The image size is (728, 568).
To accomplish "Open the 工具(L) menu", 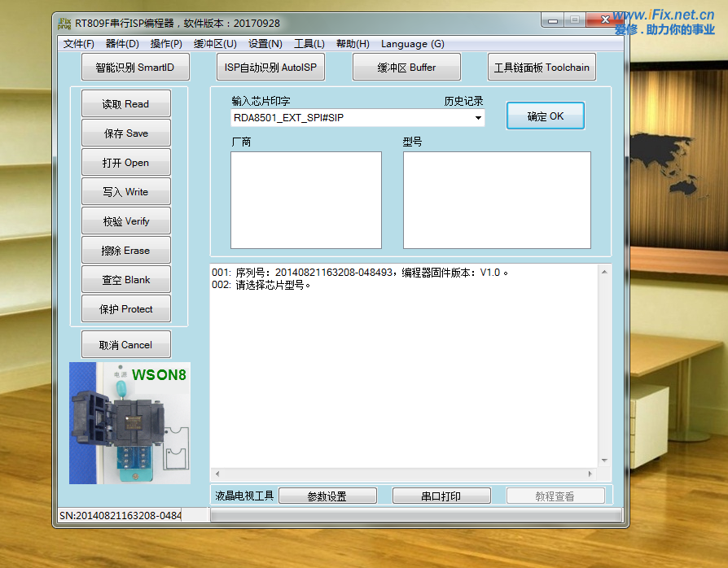I will tap(309, 44).
